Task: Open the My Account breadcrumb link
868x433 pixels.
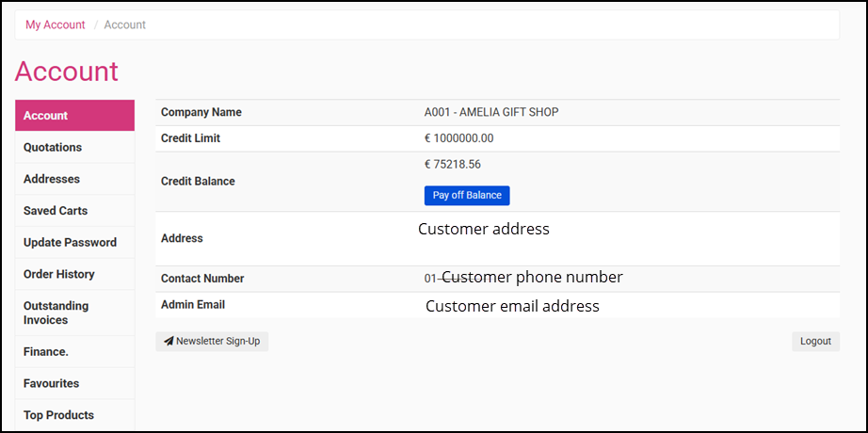Action: coord(56,24)
